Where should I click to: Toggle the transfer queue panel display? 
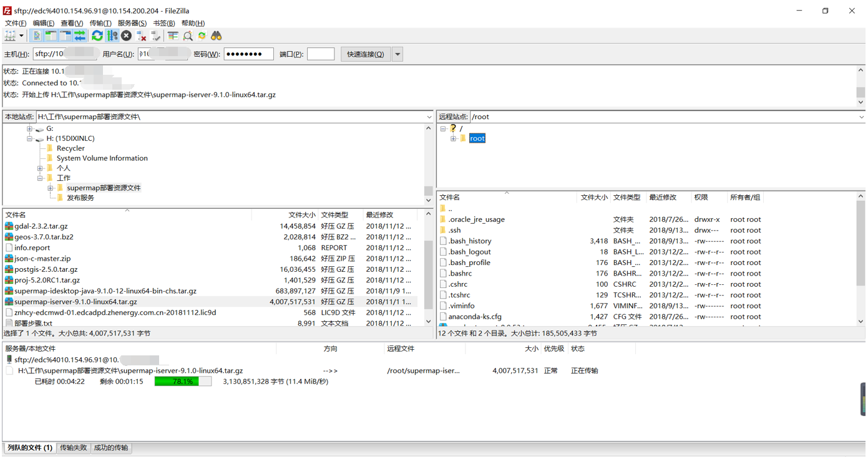tap(80, 36)
